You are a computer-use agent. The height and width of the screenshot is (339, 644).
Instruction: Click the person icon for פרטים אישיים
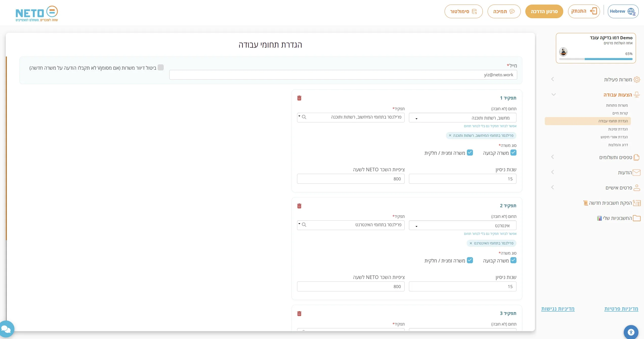coord(637,188)
